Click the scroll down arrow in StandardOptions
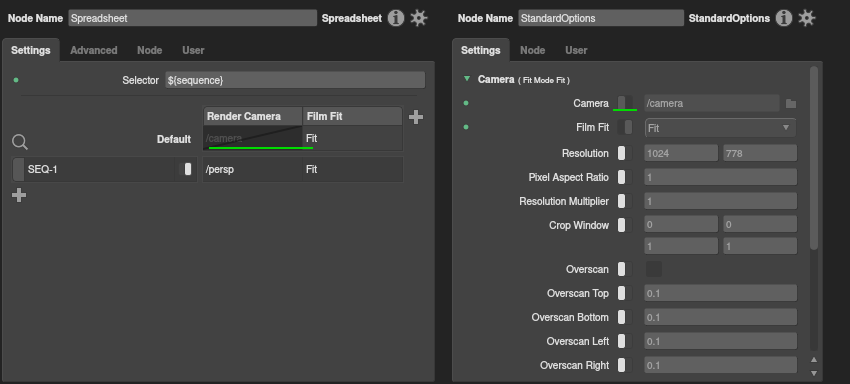 813,373
